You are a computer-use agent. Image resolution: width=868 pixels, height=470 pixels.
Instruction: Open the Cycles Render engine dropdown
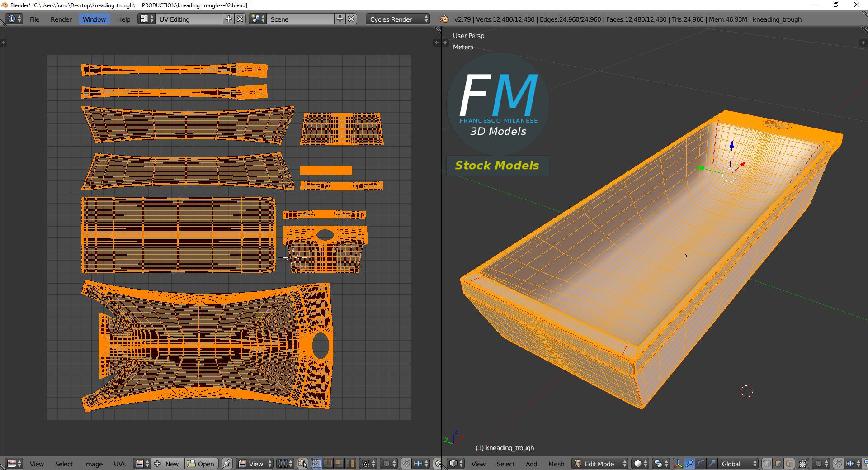tap(398, 19)
